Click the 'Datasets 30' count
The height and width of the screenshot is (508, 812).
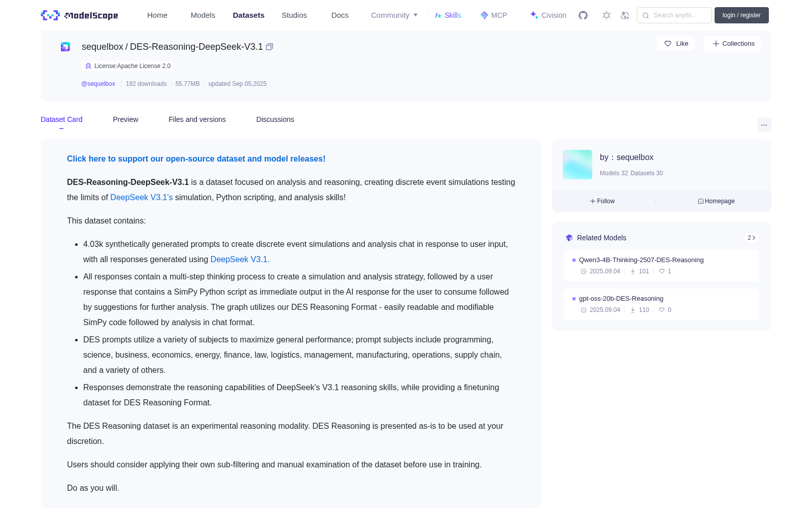647,173
